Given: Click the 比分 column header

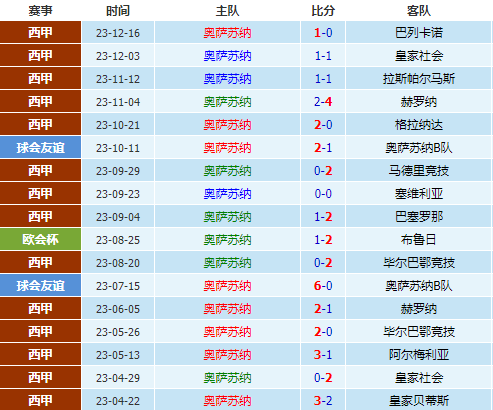Looking at the screenshot, I should [323, 11].
